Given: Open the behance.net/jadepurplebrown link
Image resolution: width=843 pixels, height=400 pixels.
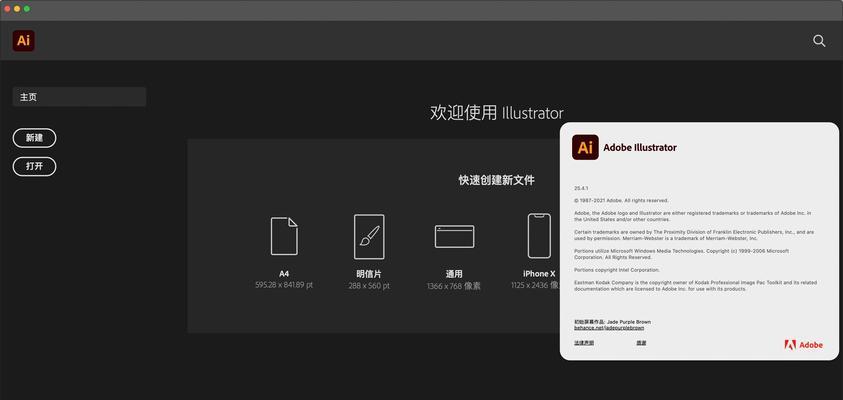Looking at the screenshot, I should pos(609,327).
